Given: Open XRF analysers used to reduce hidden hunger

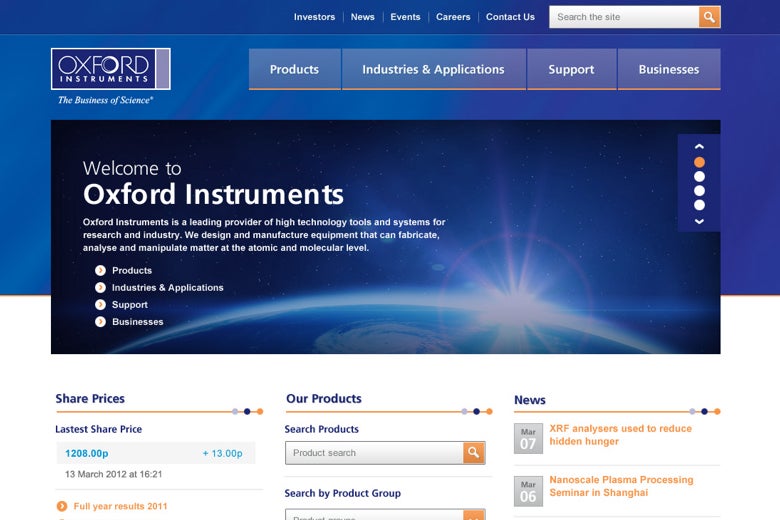Looking at the screenshot, I should click(620, 435).
